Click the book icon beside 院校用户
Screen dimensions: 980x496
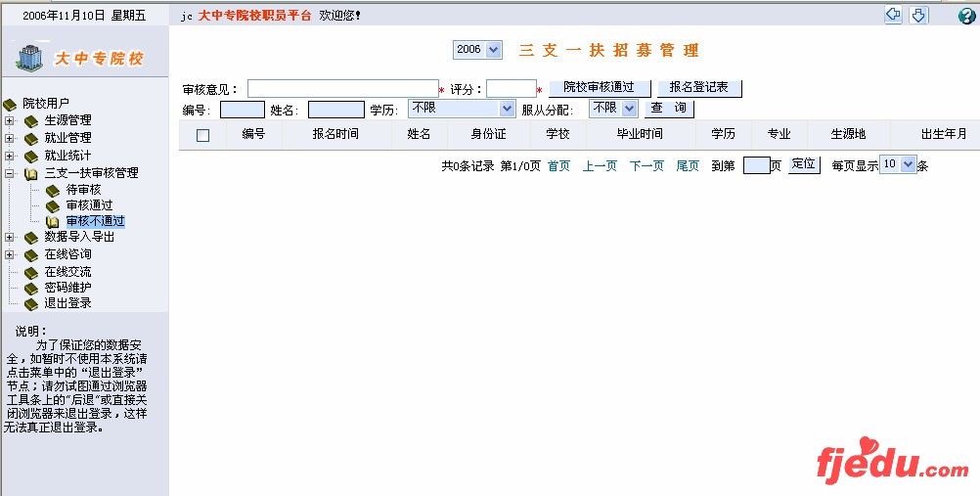tap(11, 104)
